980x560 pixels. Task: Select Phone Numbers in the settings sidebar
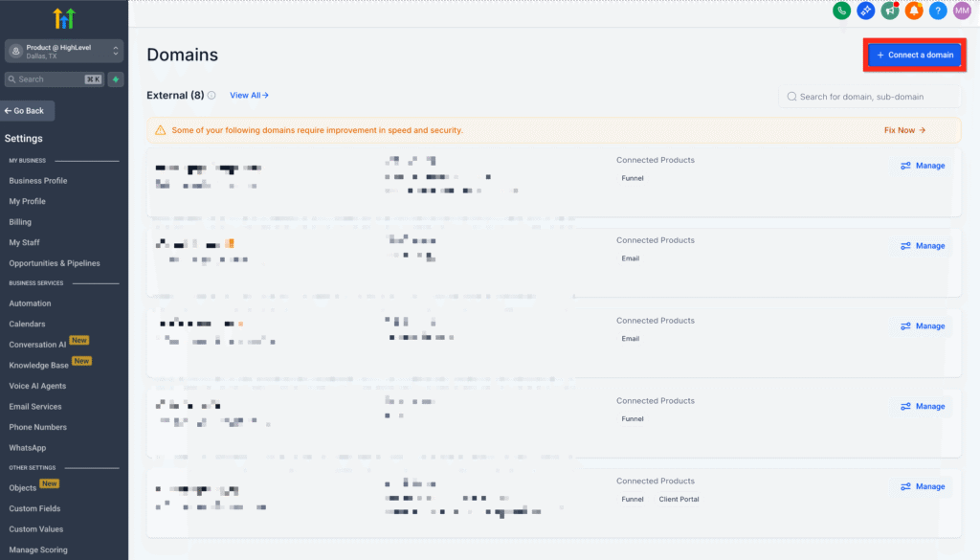point(38,427)
